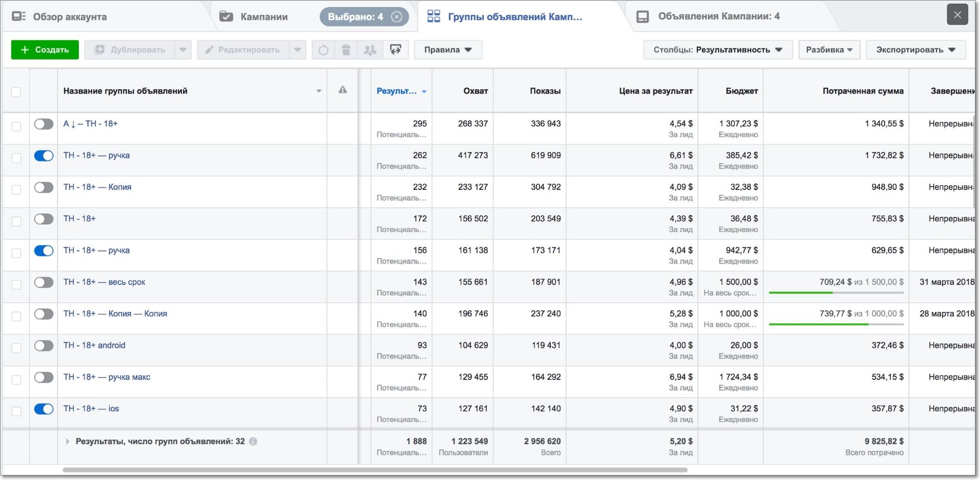The height and width of the screenshot is (480, 980).
Task: Turn off 'TH - 18+ — ios' switch
Action: pyautogui.click(x=44, y=409)
